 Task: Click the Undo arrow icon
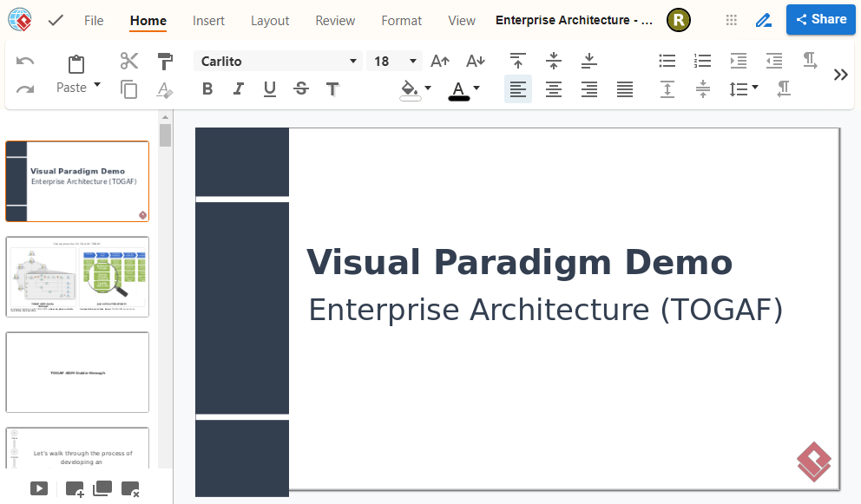25,61
